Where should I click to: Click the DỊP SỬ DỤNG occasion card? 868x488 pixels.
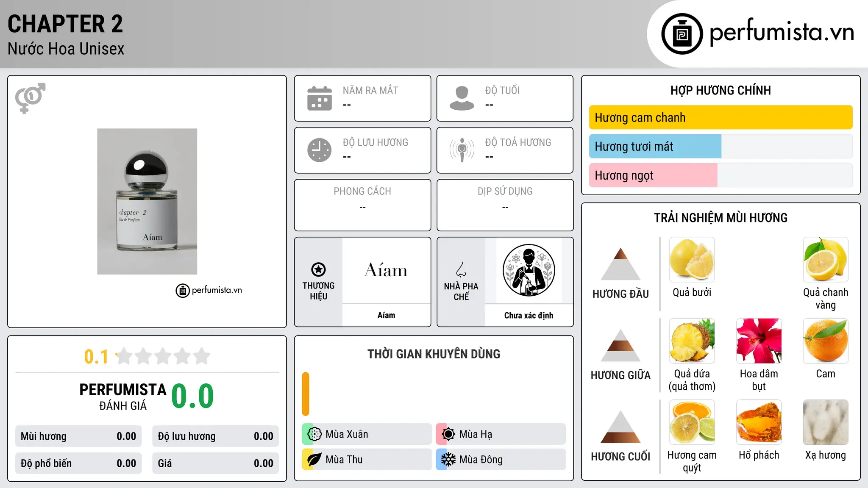(505, 205)
